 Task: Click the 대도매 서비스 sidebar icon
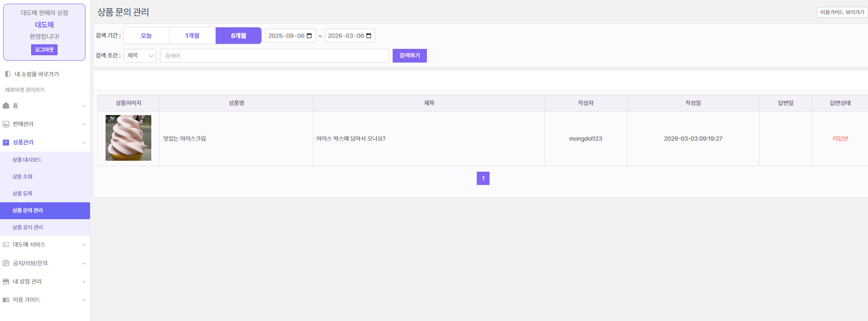(6, 245)
